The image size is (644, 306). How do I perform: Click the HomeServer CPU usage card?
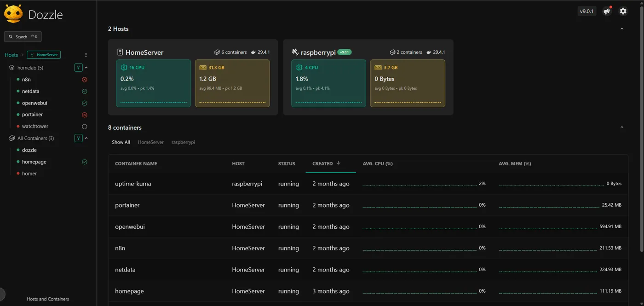coord(153,83)
